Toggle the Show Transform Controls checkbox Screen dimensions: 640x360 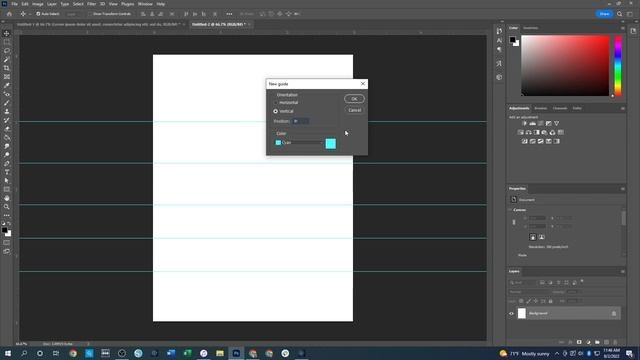(90, 14)
